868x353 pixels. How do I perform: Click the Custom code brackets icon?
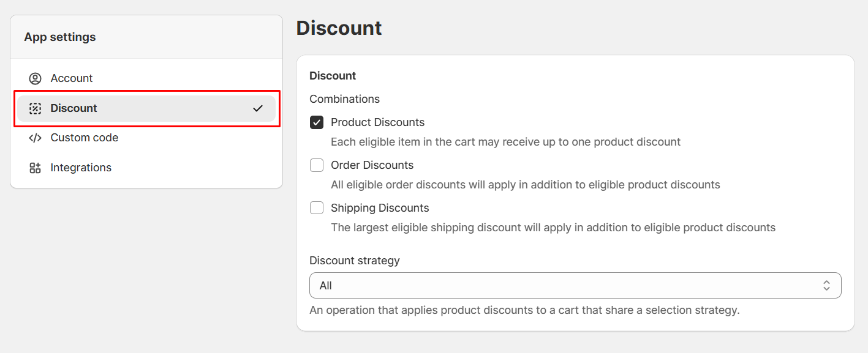35,138
